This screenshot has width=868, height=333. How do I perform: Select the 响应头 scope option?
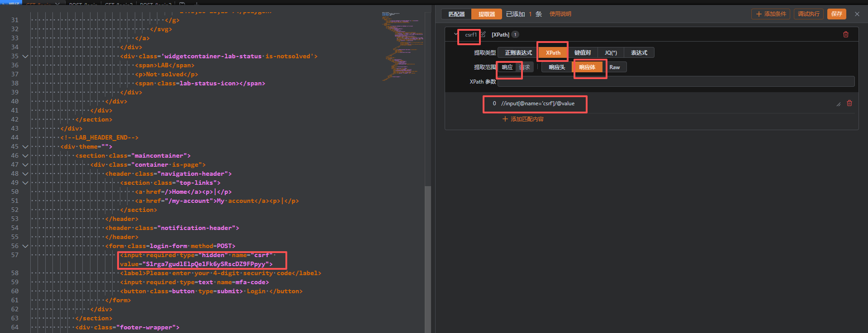[x=557, y=67]
